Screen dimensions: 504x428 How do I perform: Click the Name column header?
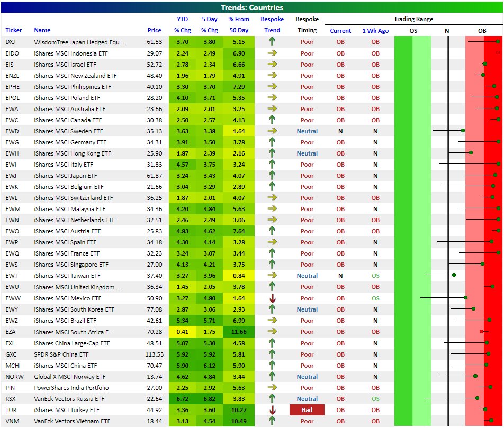click(42, 30)
